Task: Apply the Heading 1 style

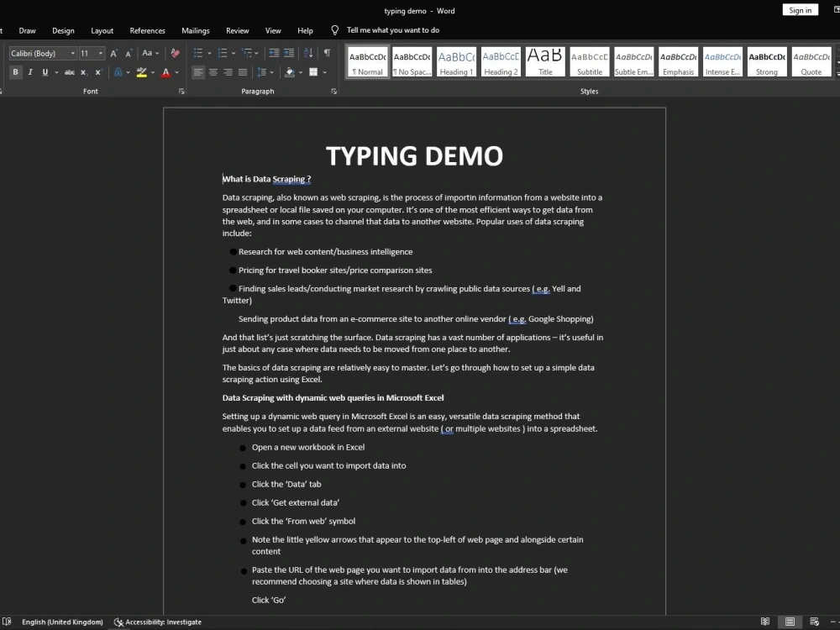Action: (x=456, y=62)
